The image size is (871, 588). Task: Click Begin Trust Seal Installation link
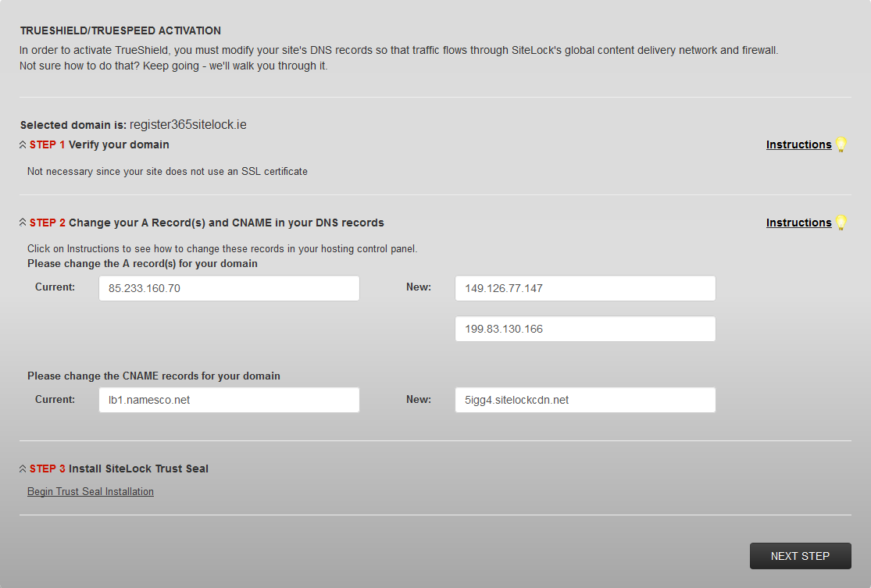coord(91,491)
